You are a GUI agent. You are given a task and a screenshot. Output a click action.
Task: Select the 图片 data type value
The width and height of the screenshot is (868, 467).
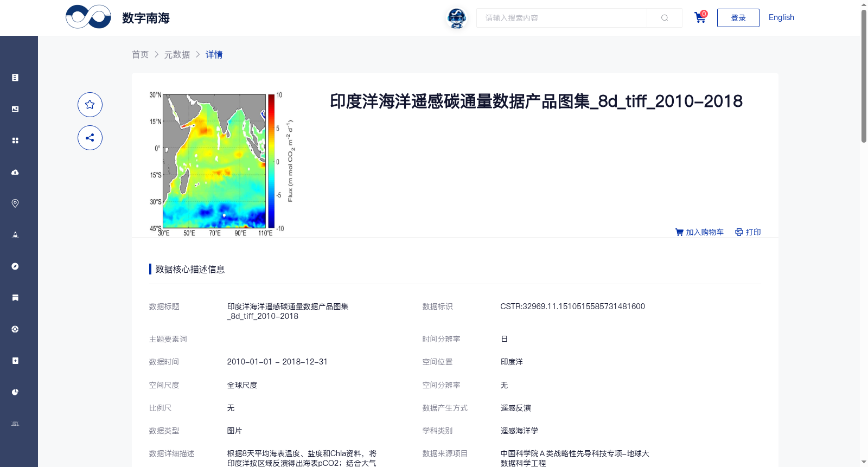[x=234, y=431]
